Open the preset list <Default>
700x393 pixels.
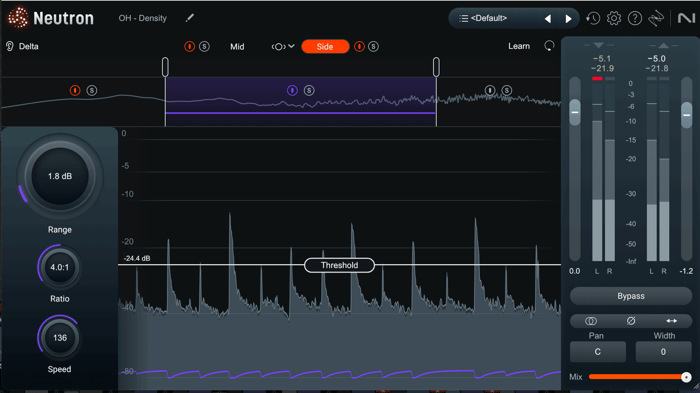(489, 18)
